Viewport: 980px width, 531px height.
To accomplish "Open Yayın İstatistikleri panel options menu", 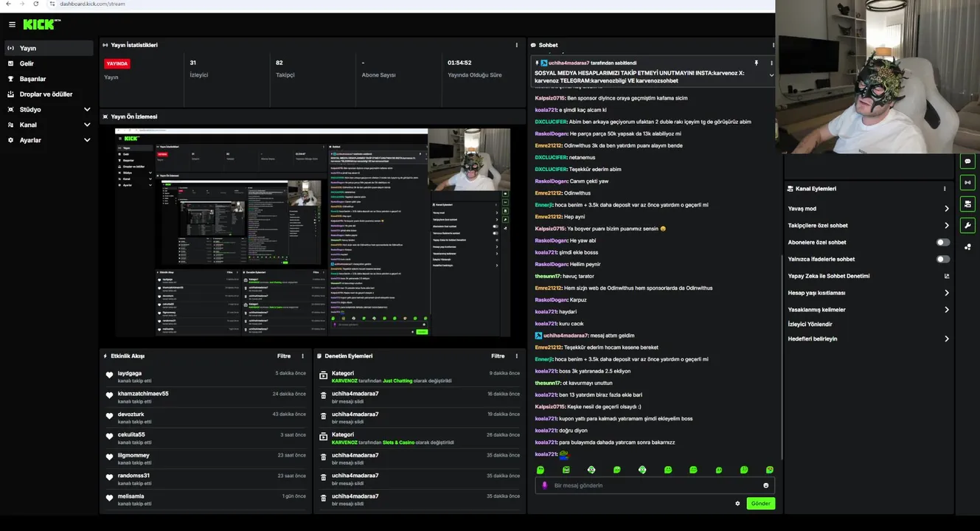I will [x=516, y=45].
